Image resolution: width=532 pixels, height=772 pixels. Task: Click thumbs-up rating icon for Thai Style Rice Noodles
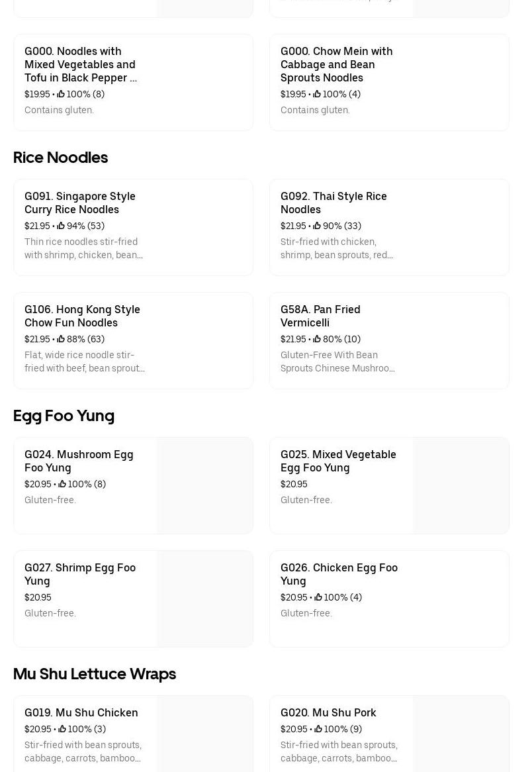point(317,226)
